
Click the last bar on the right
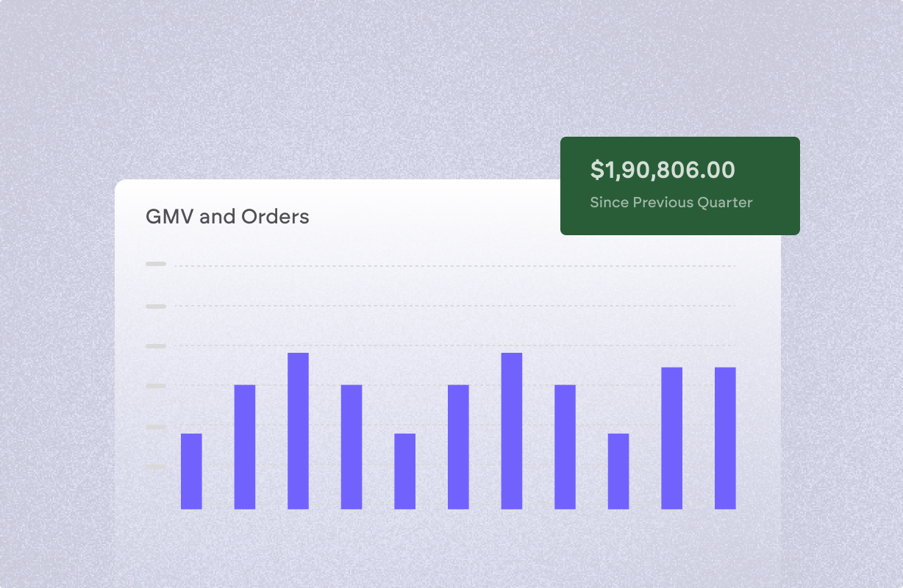coord(725,438)
